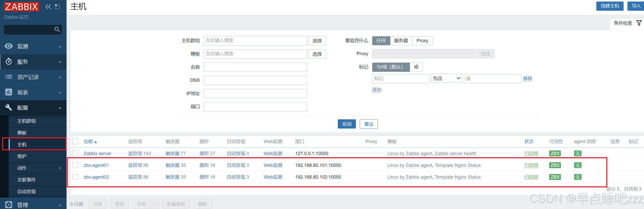Image resolution: width=644 pixels, height=209 pixels.
Task: Toggle the 条件检索 filter tab
Action: tap(627, 23)
